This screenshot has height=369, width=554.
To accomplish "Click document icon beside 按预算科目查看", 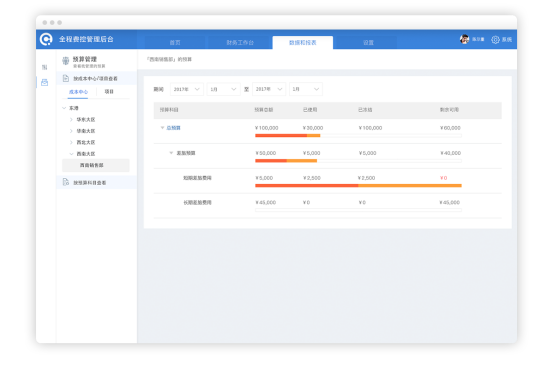I will pos(66,182).
